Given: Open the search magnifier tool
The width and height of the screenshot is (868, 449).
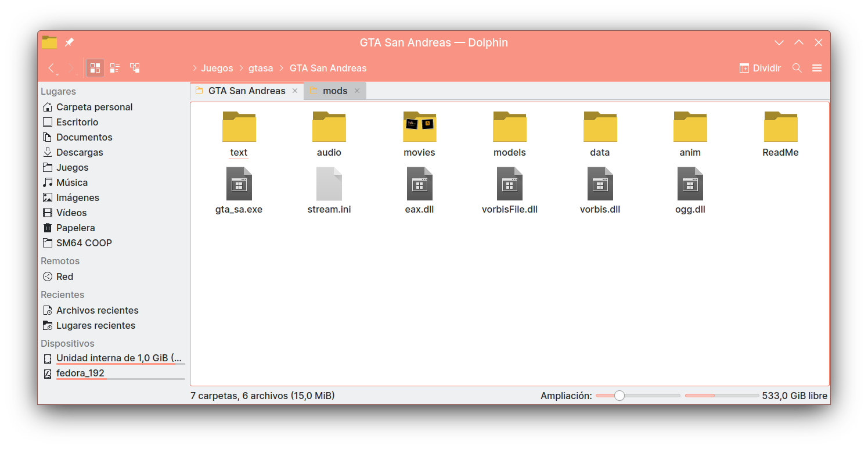Looking at the screenshot, I should click(x=797, y=68).
